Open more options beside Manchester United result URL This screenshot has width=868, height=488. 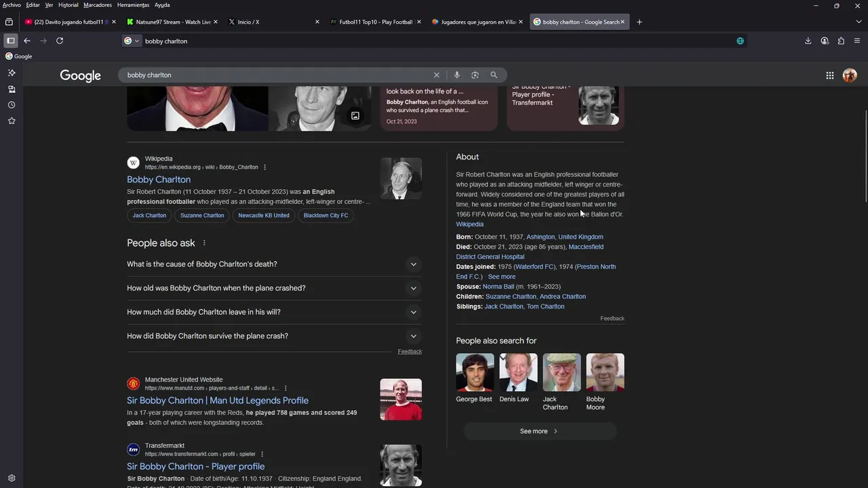pyautogui.click(x=285, y=388)
